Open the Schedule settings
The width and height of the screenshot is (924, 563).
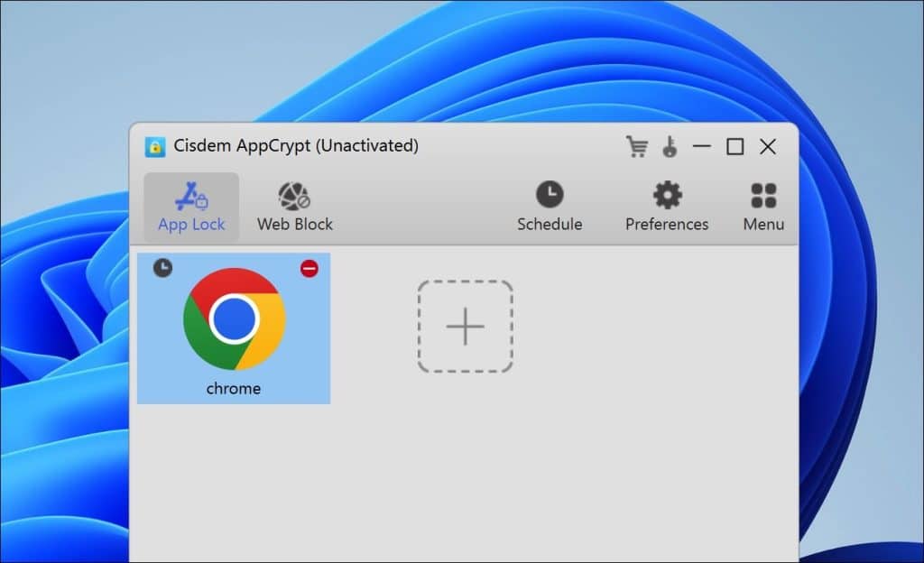pos(550,208)
